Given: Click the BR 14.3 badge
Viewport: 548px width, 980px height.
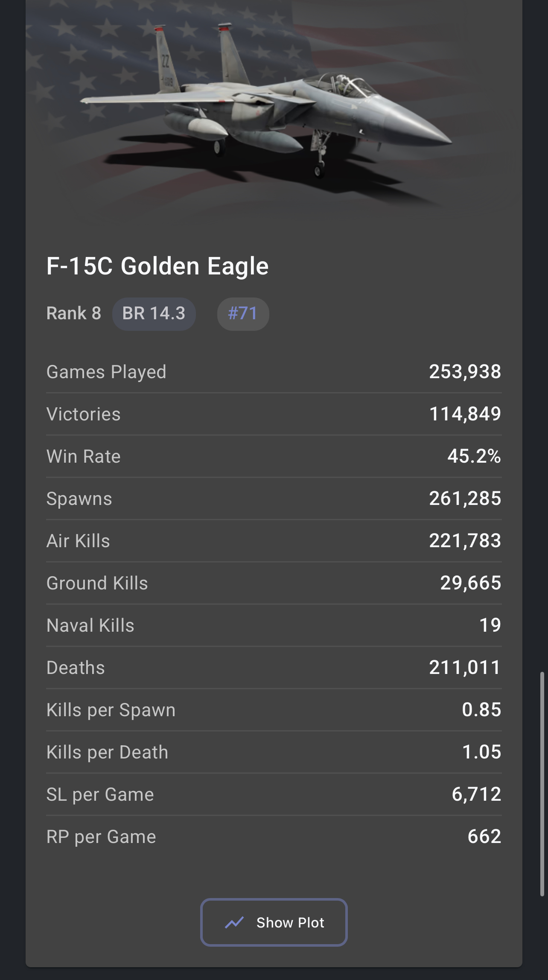Looking at the screenshot, I should pos(154,314).
